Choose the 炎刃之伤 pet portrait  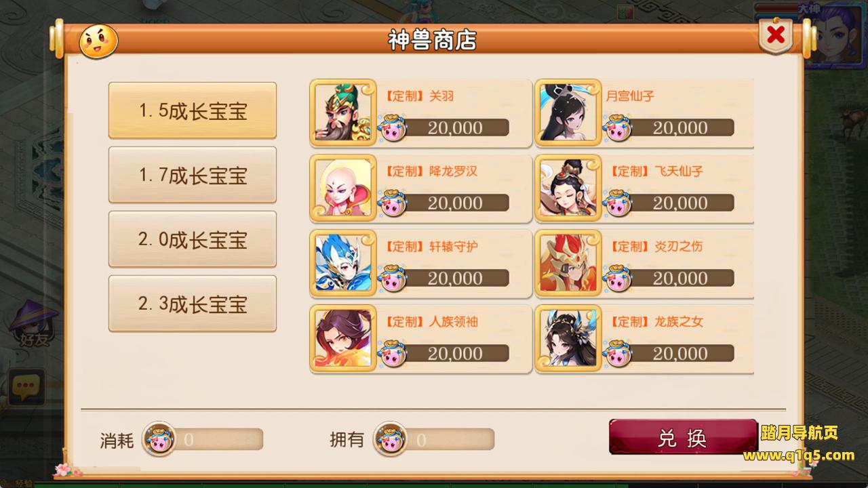568,264
